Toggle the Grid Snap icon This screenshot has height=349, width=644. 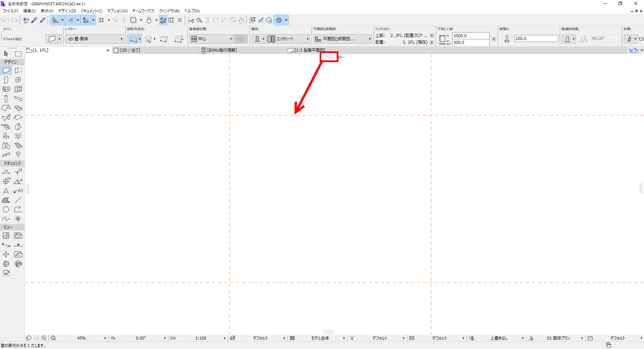click(x=102, y=20)
